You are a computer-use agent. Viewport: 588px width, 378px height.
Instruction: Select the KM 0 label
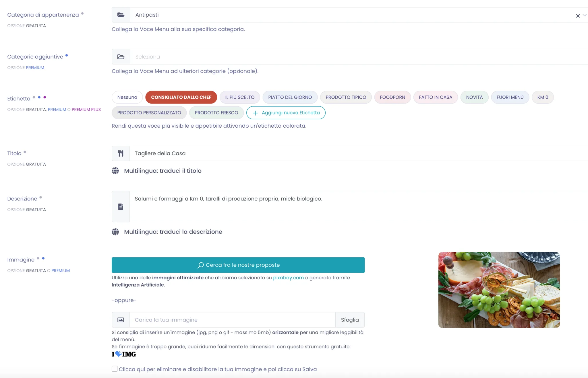coord(543,97)
